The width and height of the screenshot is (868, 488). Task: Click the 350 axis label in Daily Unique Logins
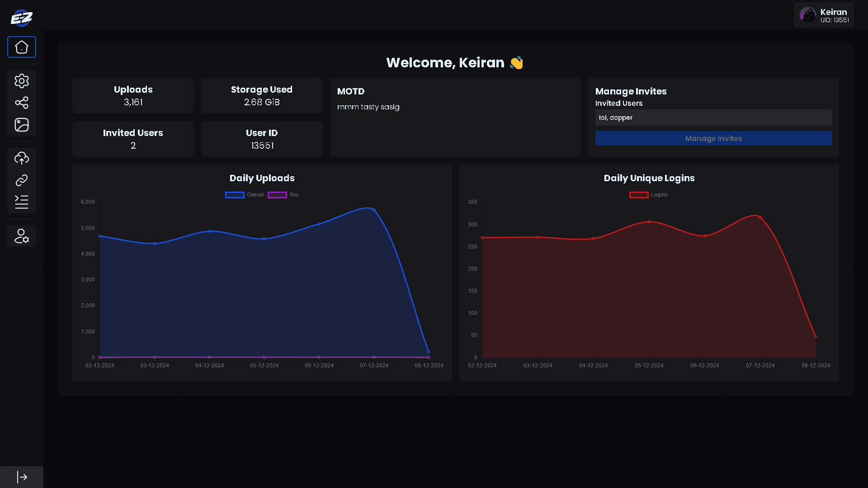[x=472, y=202]
